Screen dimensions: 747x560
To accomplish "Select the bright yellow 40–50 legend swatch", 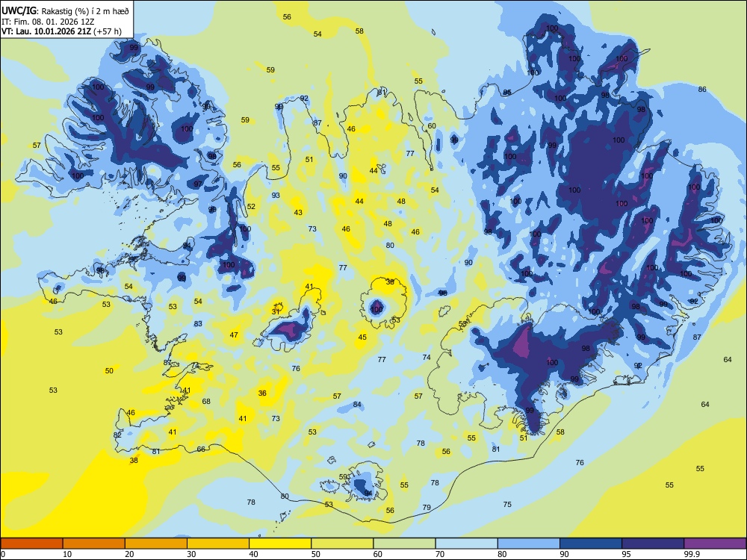I will tap(280, 544).
